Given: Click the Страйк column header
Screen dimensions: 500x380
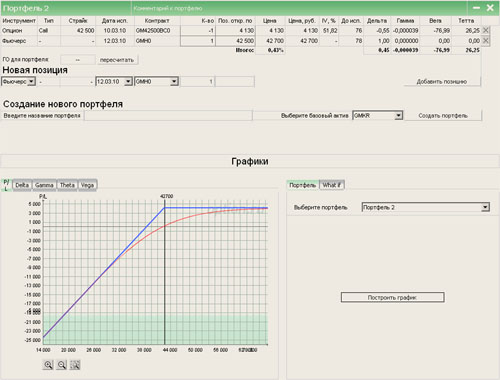Looking at the screenshot, I should (78, 21).
